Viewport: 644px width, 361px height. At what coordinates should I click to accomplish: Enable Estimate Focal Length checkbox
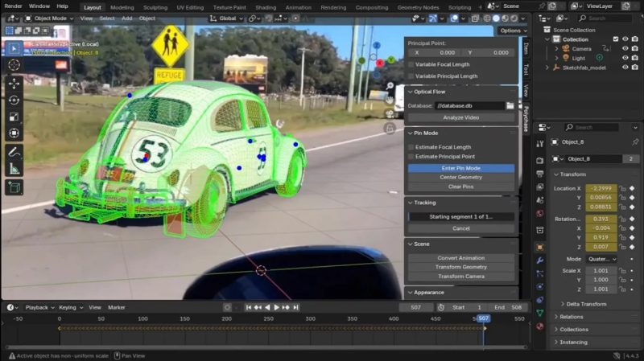pyautogui.click(x=411, y=147)
